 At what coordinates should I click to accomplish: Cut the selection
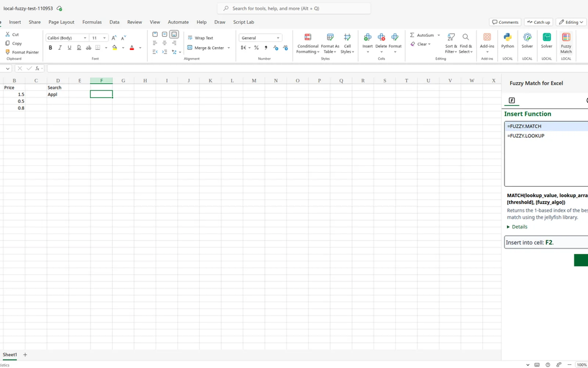click(x=12, y=35)
